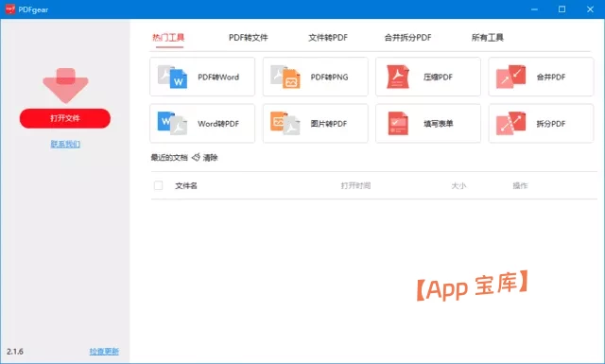Click the 文件名 column header
This screenshot has height=364, width=605.
[x=186, y=185]
